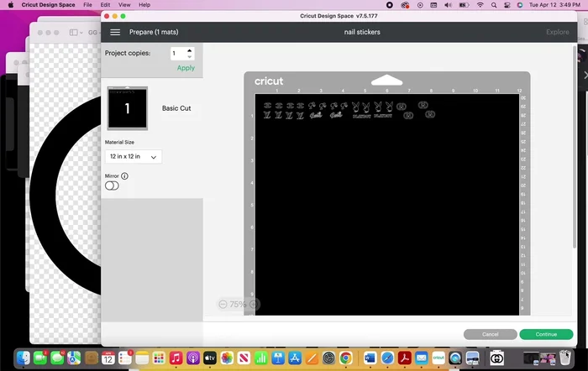Screen dimensions: 588x371
Task: Open the Wi-Fi status menu
Action: (x=480, y=5)
